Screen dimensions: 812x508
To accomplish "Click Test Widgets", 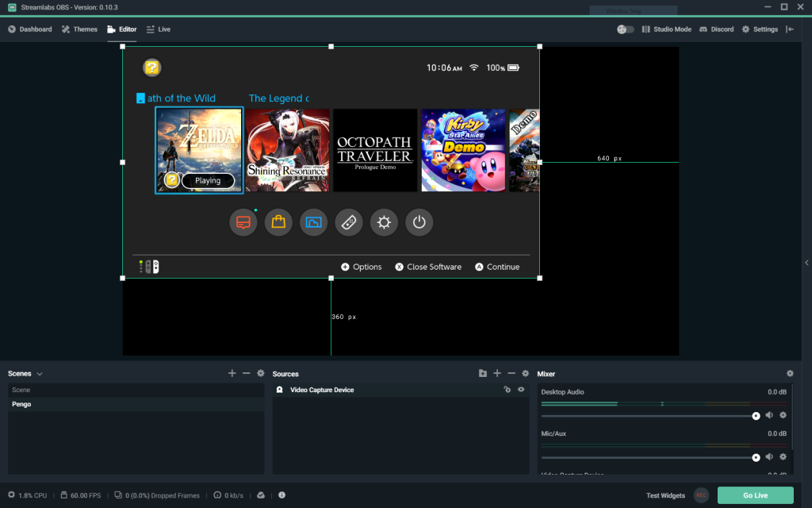I will (x=665, y=495).
